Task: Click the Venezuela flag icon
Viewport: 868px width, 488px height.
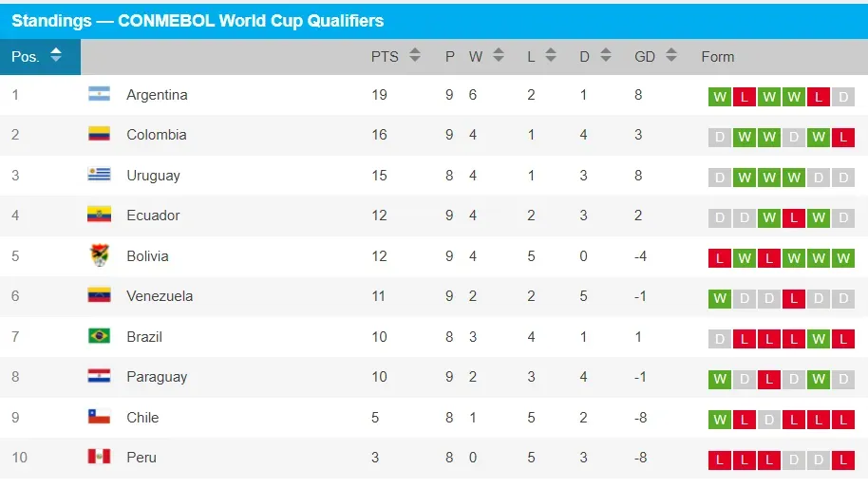Action: pyautogui.click(x=99, y=295)
